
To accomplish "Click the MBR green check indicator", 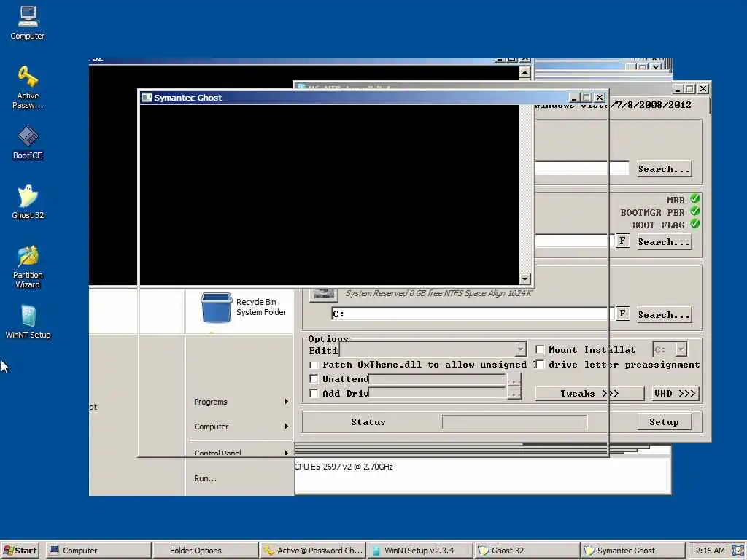I will click(695, 199).
